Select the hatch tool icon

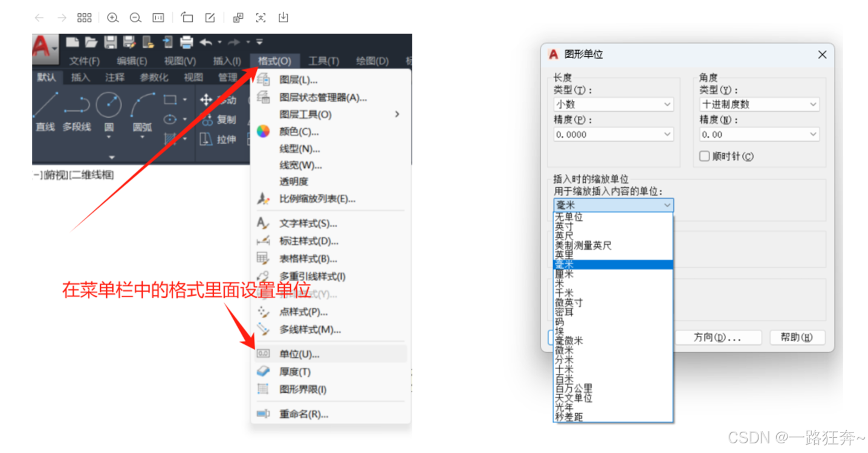pos(170,140)
